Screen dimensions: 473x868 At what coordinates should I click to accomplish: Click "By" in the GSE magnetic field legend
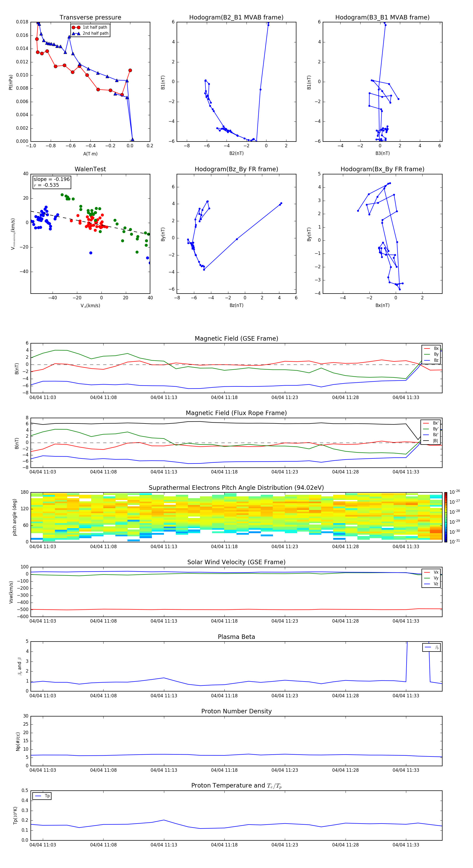point(436,355)
